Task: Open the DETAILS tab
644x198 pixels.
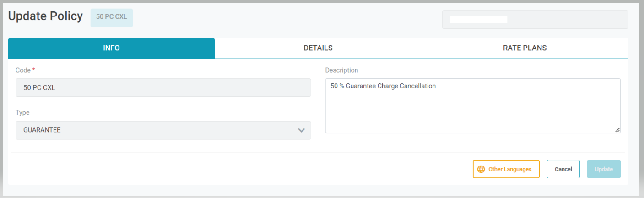Action: (x=318, y=48)
